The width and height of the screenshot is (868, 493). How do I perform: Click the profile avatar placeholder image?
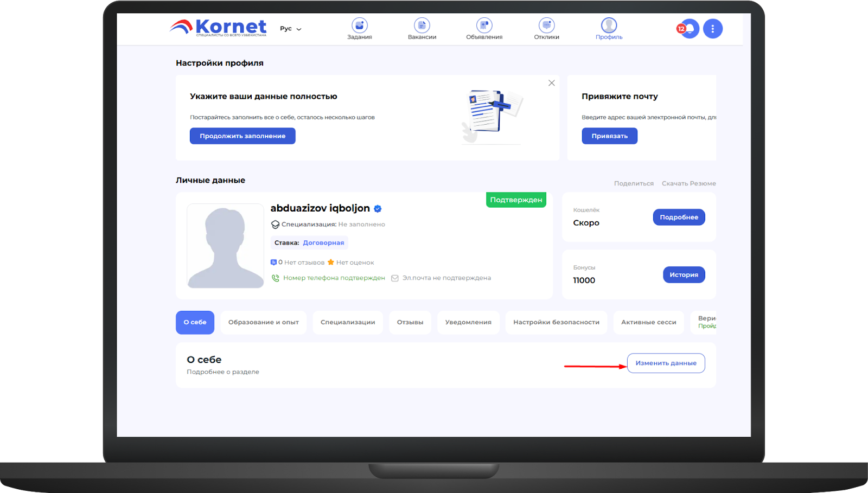[225, 246]
